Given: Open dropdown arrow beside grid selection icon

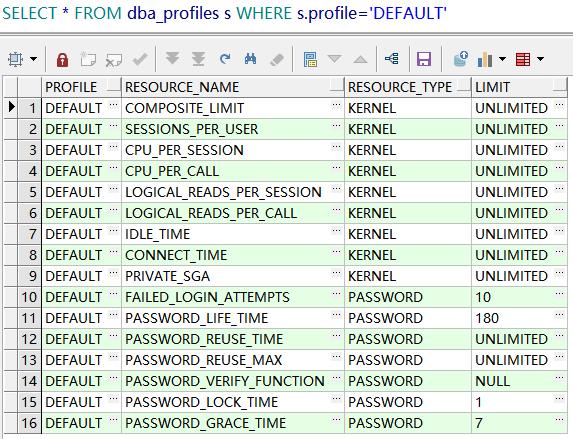Looking at the screenshot, I should 34,59.
